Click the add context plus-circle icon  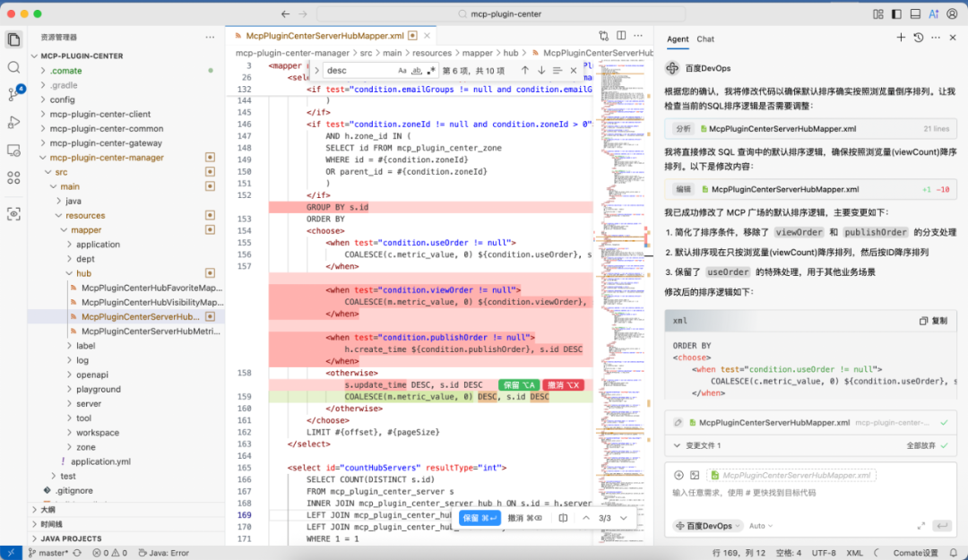(x=678, y=476)
